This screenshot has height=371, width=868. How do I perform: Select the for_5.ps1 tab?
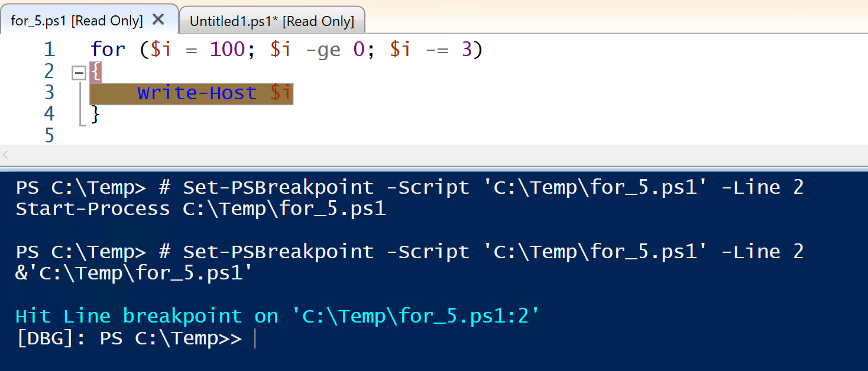(77, 21)
